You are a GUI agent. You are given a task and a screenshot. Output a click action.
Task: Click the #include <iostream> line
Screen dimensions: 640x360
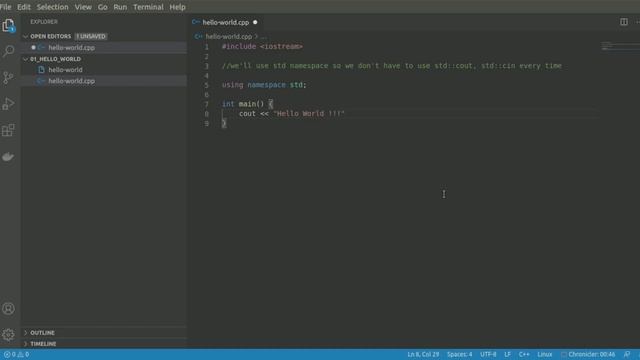(262, 47)
